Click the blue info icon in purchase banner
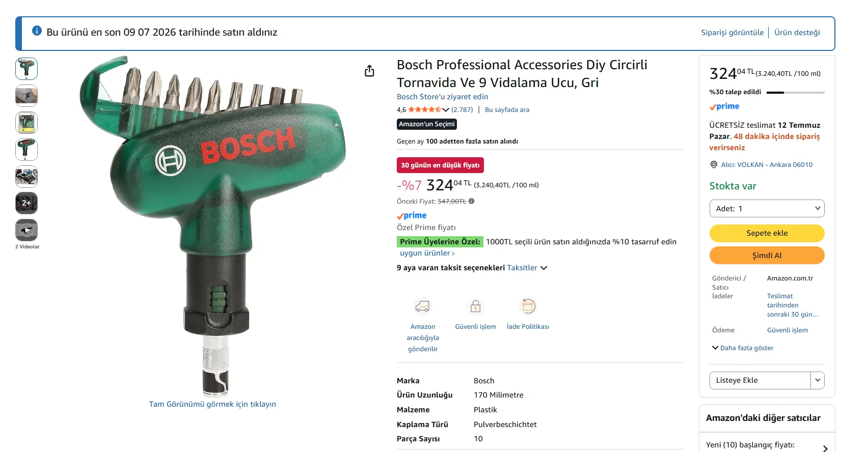This screenshot has width=868, height=452. 37,31
